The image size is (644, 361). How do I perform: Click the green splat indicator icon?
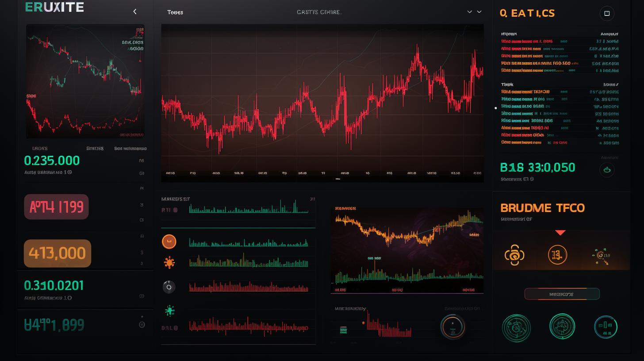169,311
